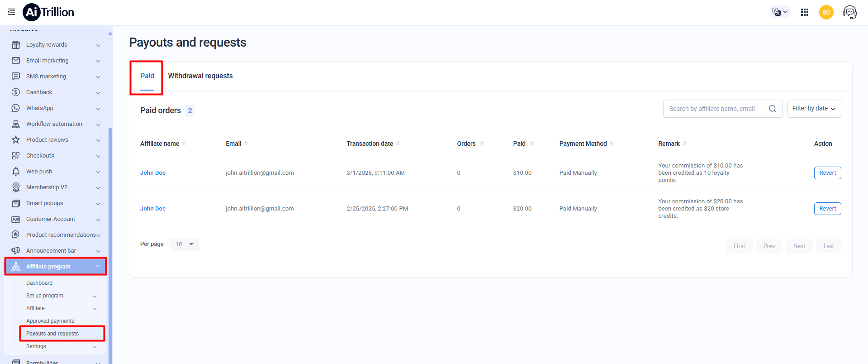Viewport: 868px width, 364px height.
Task: Open the apps grid icon
Action: [804, 12]
